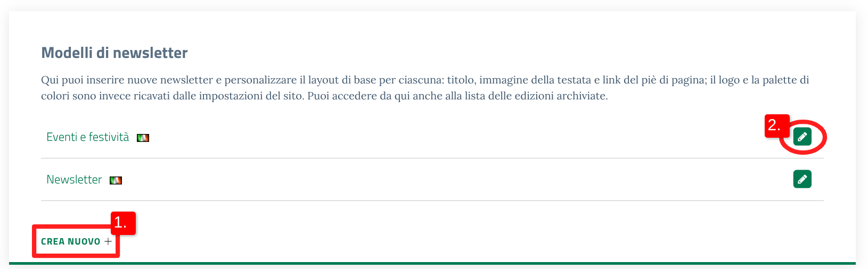868x269 pixels.
Task: Click the Italian flag beside Eventi e festività
Action: (x=143, y=138)
